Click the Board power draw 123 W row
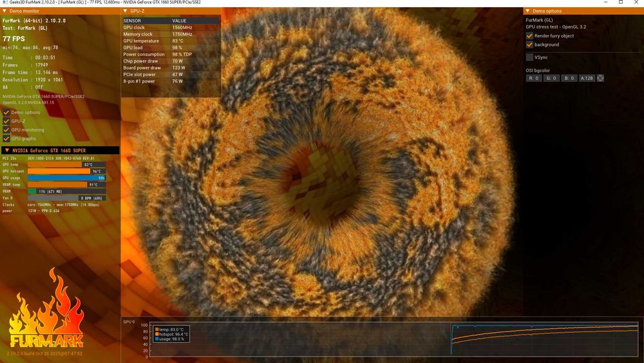 (x=171, y=68)
